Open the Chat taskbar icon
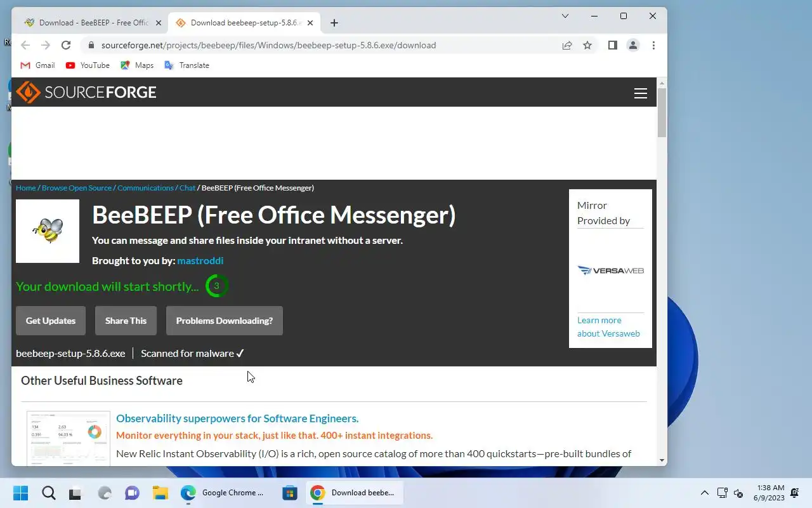Screen dimensions: 812x508 click(x=132, y=493)
